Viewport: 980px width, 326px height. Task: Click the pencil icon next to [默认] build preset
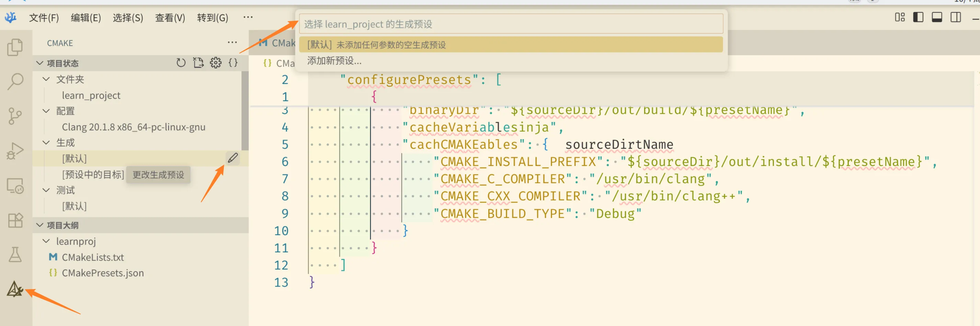[233, 158]
